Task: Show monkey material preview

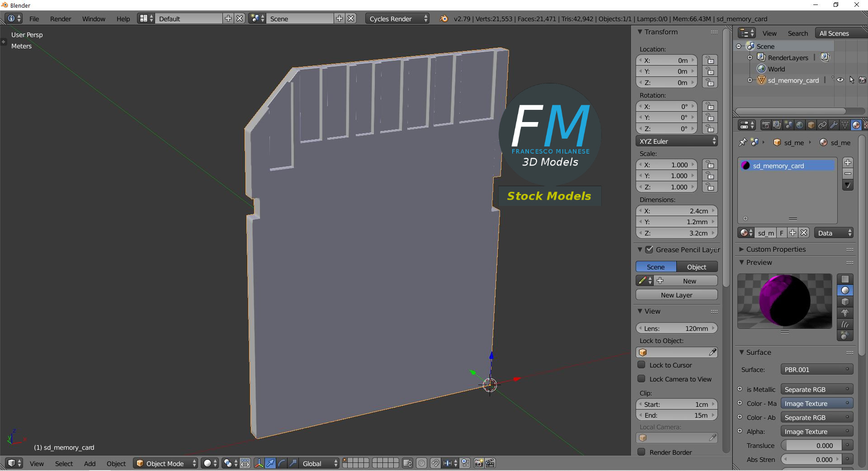Action: click(845, 313)
